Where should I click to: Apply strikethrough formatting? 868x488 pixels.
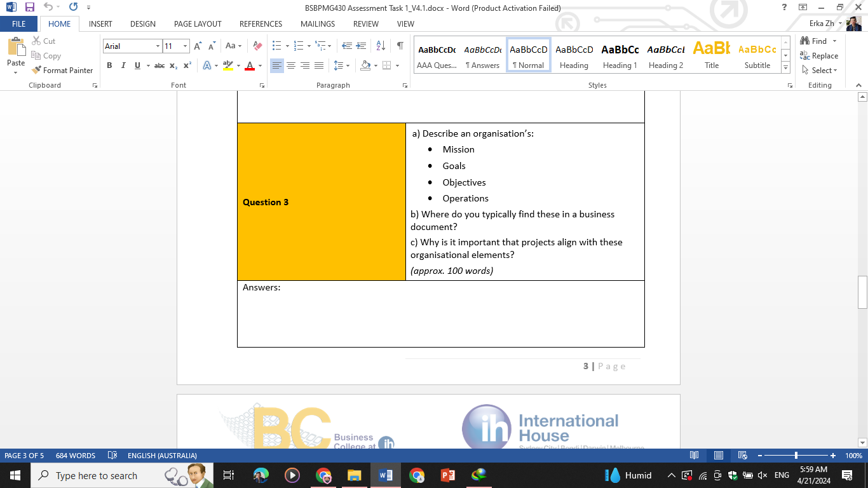[158, 65]
